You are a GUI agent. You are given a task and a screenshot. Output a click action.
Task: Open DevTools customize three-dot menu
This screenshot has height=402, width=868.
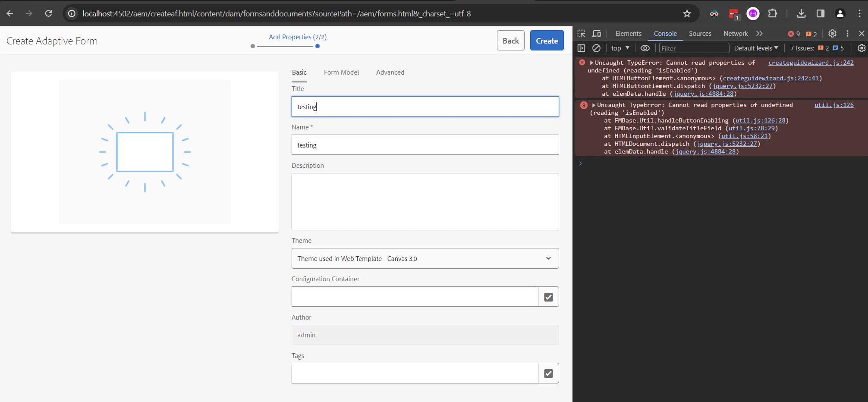coord(847,33)
